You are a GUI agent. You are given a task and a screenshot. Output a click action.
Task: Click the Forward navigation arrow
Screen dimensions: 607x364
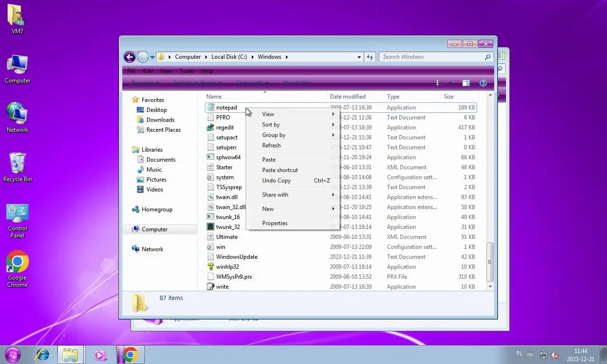pyautogui.click(x=143, y=57)
